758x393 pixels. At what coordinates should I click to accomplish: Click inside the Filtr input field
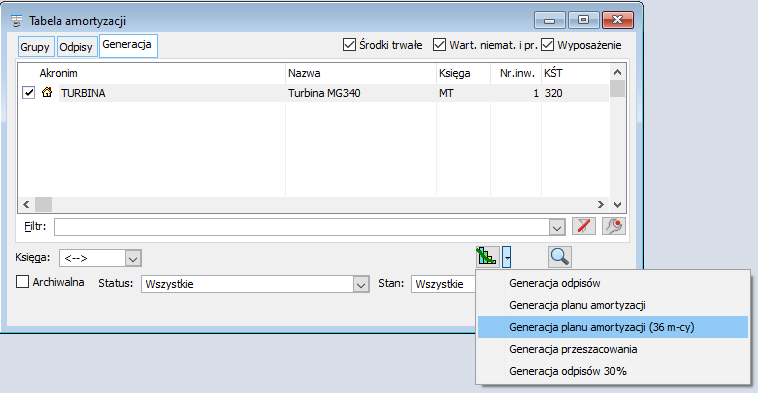302,227
